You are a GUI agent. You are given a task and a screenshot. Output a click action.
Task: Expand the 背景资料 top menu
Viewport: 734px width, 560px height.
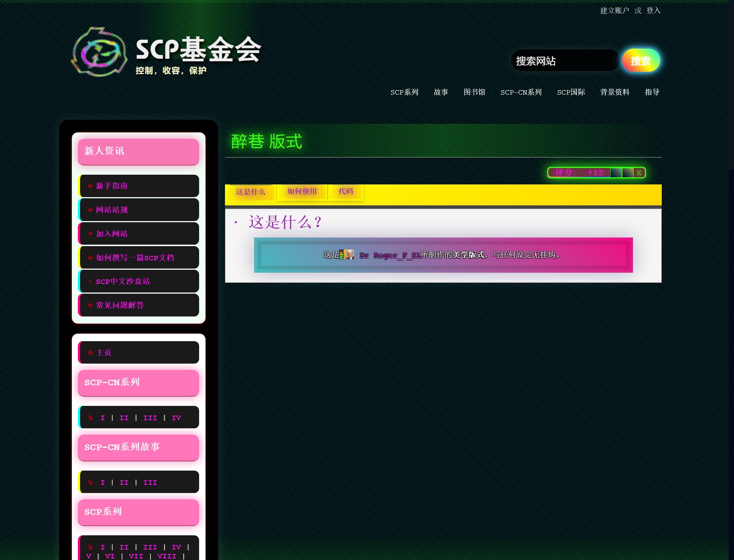coord(615,92)
